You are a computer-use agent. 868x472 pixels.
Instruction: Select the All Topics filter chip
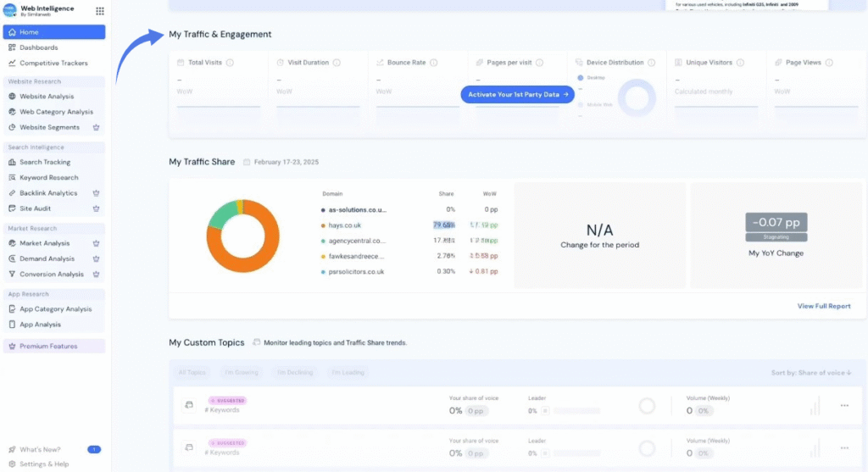(192, 373)
